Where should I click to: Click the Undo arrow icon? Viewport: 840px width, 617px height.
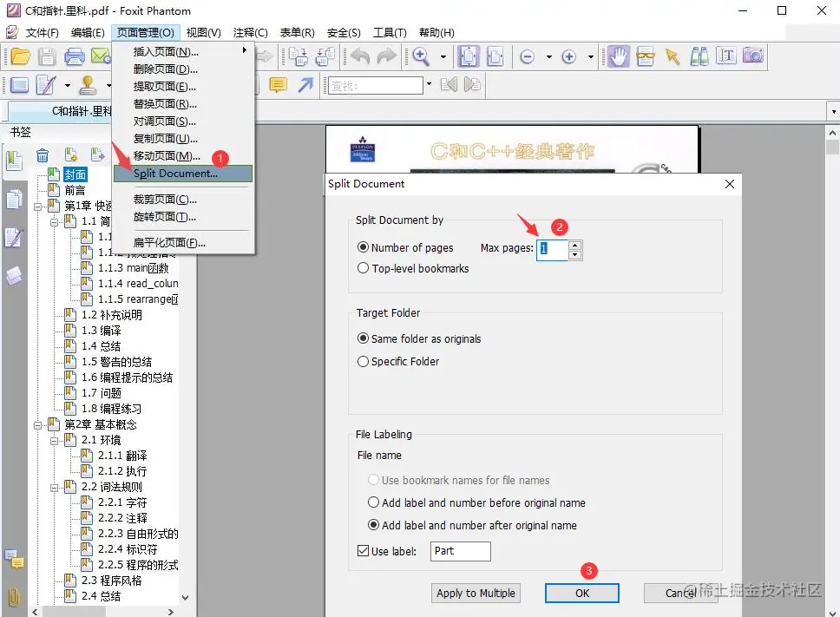tap(360, 56)
